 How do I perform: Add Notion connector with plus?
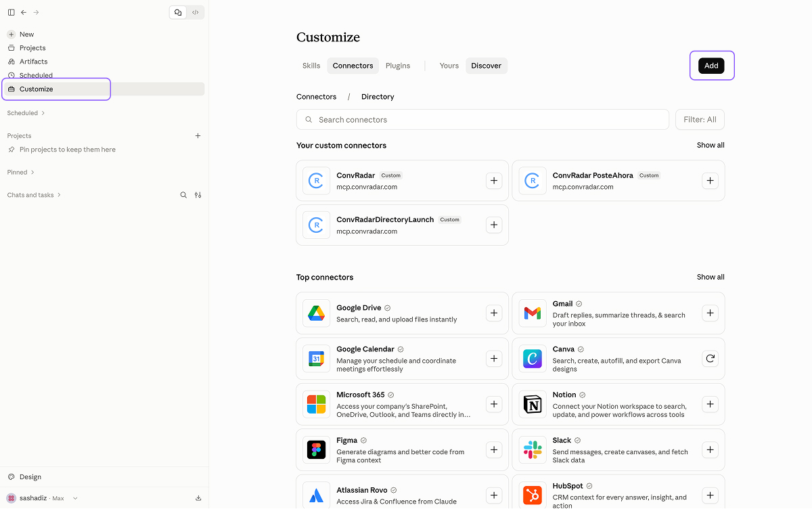(710, 404)
